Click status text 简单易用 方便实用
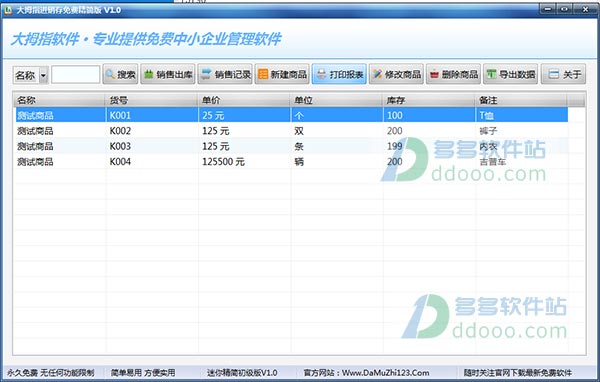The image size is (600, 382). [143, 373]
